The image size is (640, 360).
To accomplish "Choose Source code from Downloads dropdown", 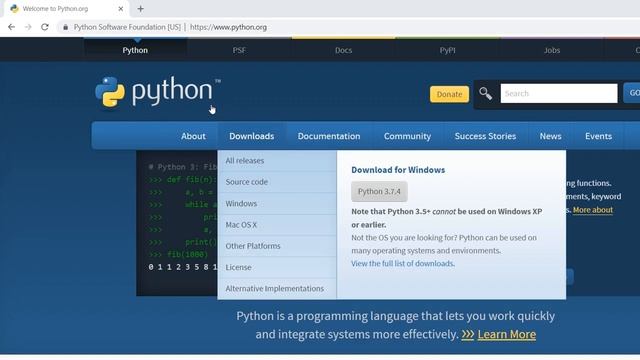I will click(277, 182).
